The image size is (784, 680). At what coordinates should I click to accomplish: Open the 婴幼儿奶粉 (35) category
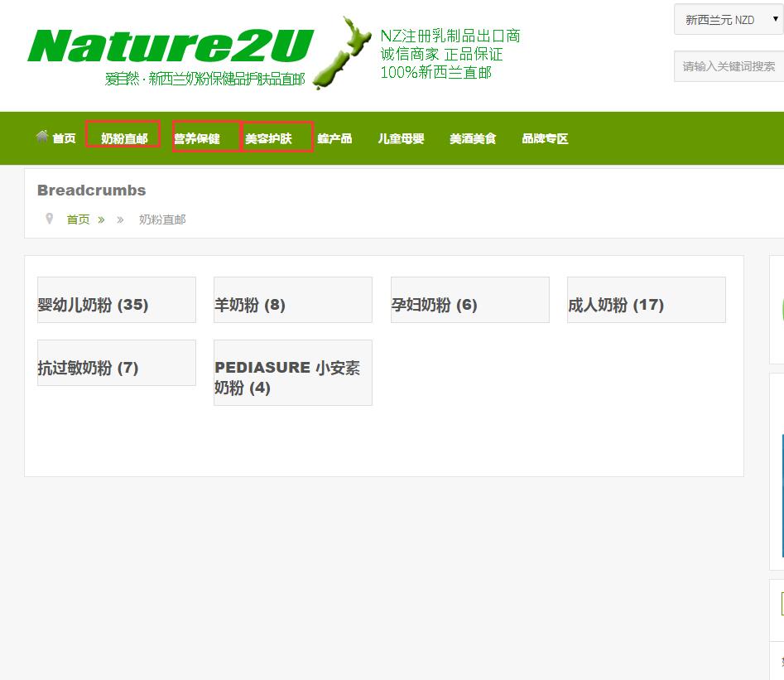coord(117,300)
